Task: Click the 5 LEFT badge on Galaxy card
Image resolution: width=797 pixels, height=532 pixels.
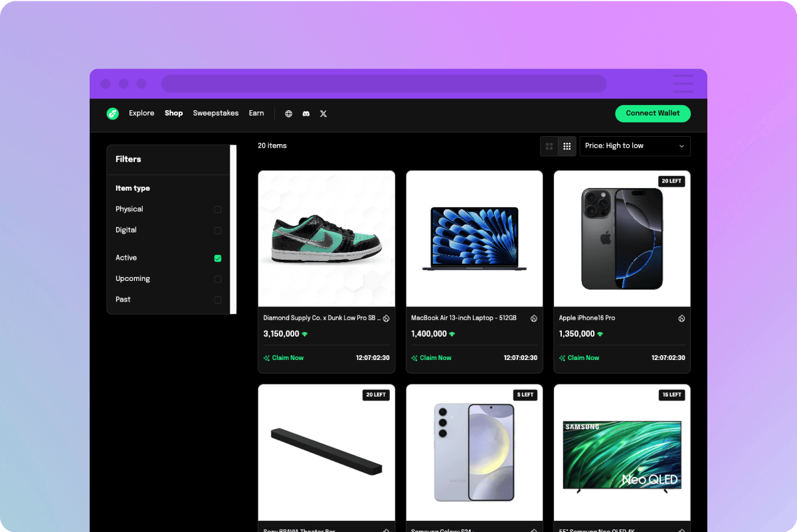Action: point(526,395)
